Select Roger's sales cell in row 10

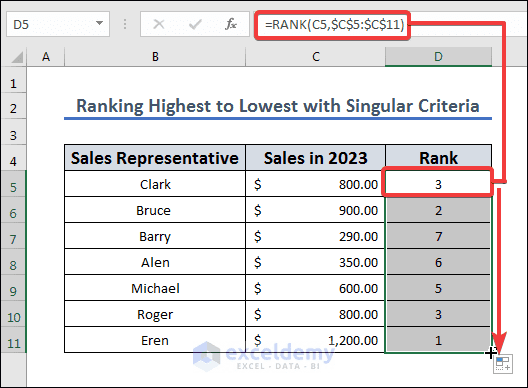316,314
